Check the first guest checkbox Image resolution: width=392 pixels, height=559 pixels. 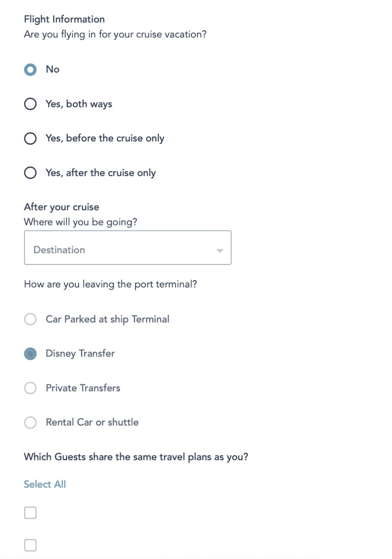(x=30, y=512)
